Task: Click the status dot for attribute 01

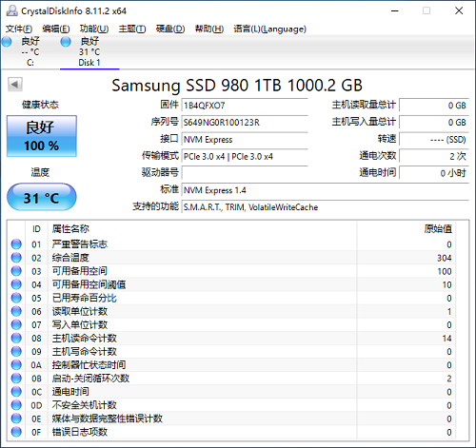Action: pos(16,244)
